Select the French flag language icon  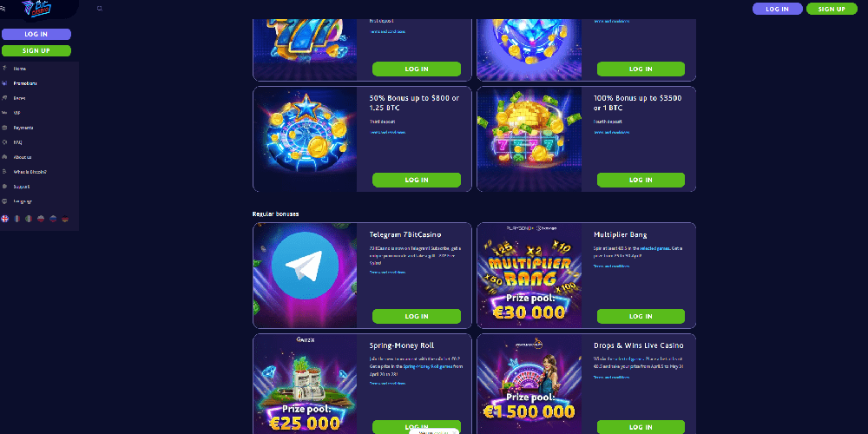[x=17, y=219]
